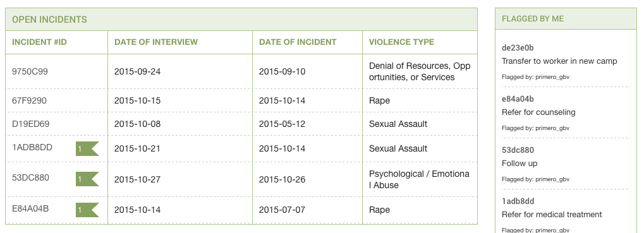Viewport: 644px width, 233px height.
Task: Click the Open Incidents panel heading
Action: (49, 20)
